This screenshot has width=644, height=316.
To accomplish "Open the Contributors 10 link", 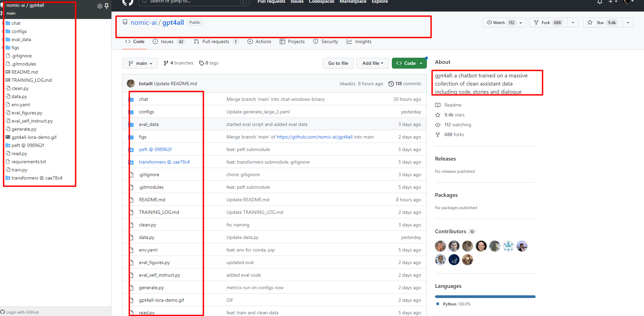I will (455, 231).
